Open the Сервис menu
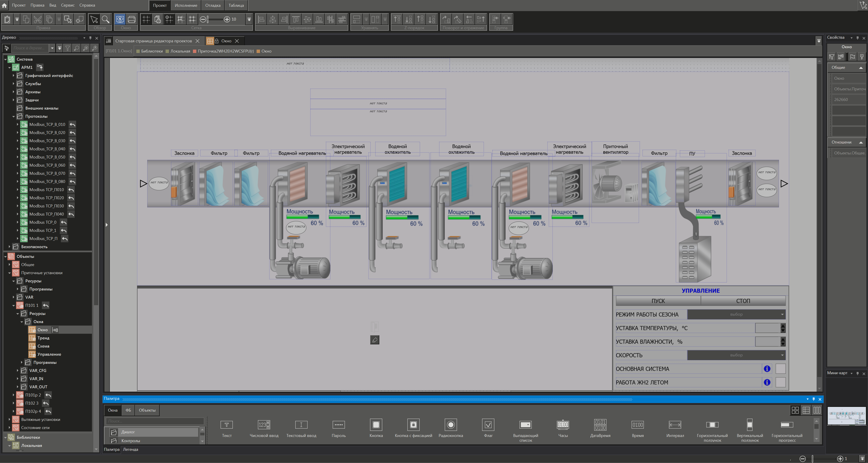This screenshot has width=868, height=463. pos(68,5)
